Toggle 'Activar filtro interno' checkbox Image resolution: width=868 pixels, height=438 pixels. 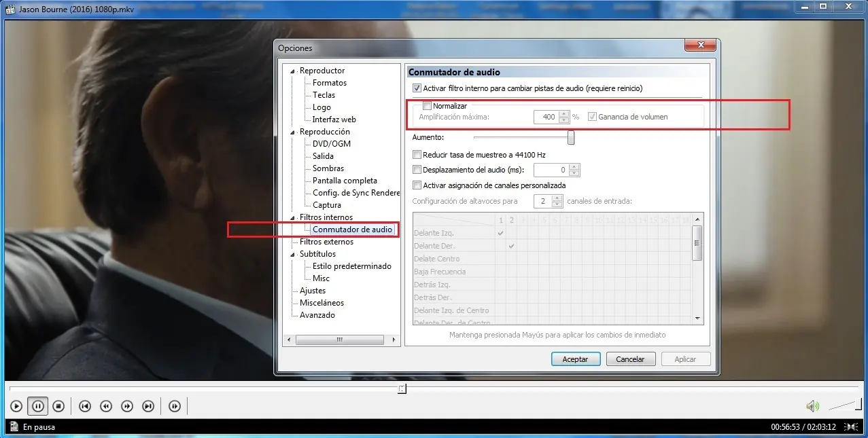coord(417,88)
